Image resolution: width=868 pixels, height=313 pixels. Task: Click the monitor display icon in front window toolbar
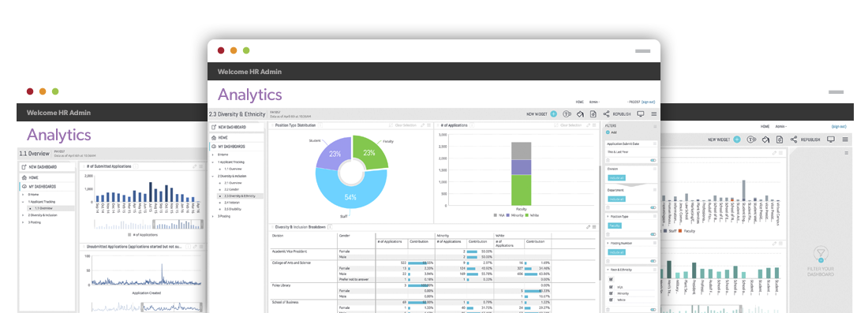pos(641,114)
